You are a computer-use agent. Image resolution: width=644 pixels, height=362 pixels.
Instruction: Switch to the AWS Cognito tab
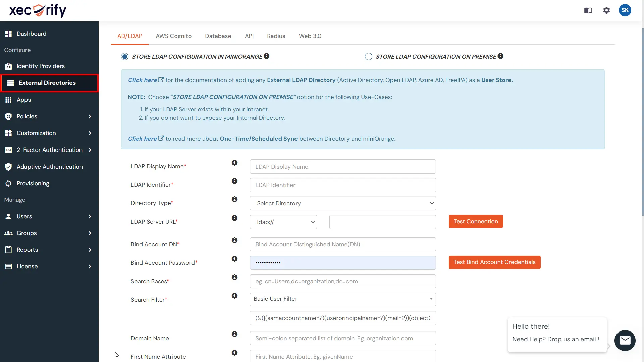coord(173,36)
